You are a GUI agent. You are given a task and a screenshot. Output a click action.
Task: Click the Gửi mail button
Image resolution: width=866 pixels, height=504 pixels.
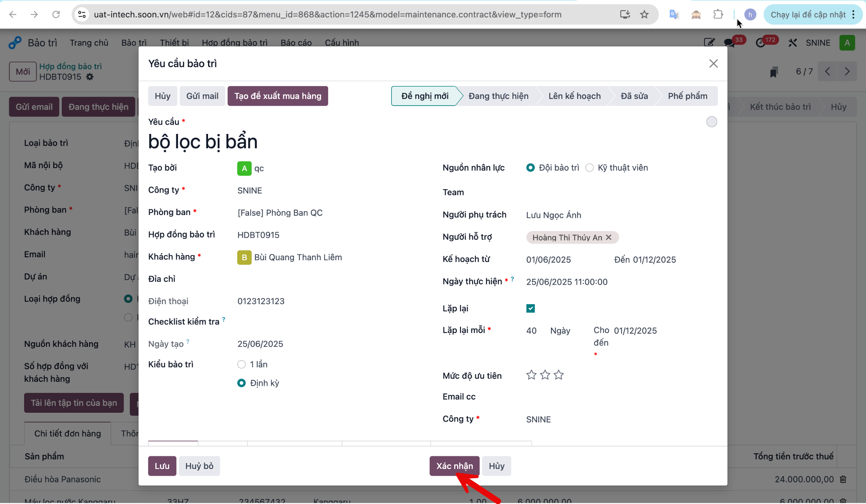(x=203, y=96)
